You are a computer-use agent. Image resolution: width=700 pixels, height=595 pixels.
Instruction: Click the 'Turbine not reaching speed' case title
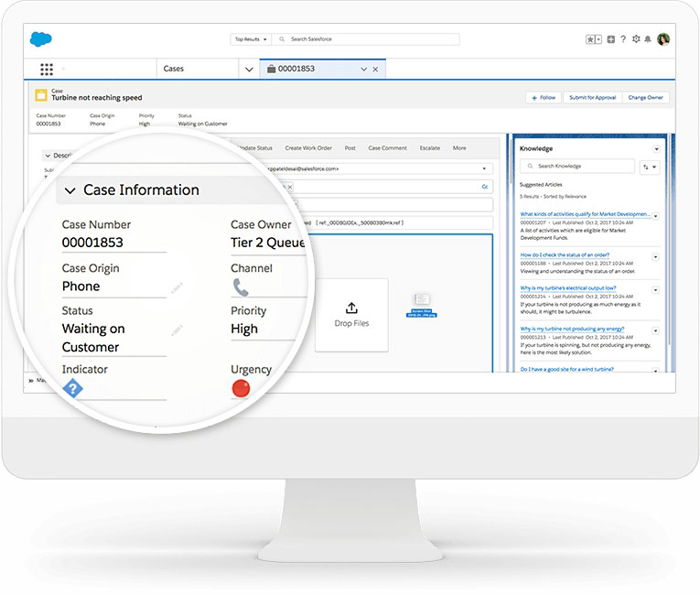96,98
